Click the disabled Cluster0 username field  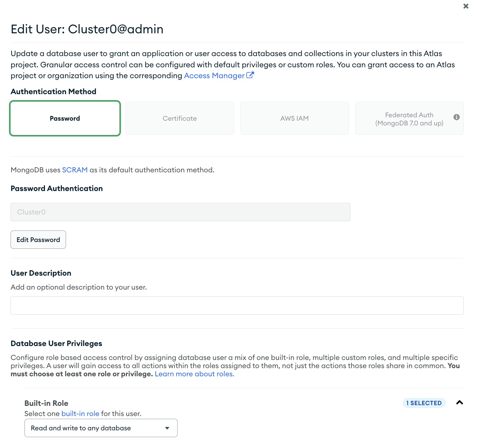pos(180,212)
